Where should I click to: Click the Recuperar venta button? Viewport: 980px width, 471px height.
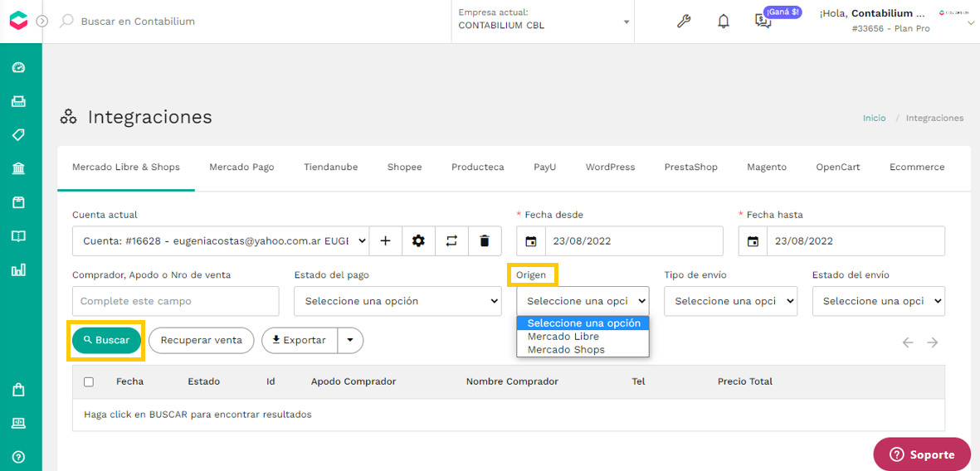[x=201, y=341]
